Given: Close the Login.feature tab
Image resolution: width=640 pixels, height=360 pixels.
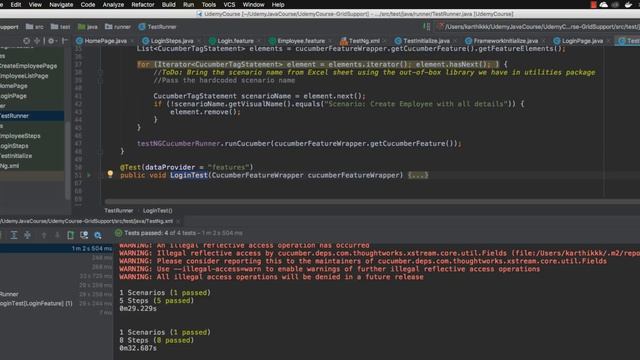Looking at the screenshot, I should click(x=259, y=41).
